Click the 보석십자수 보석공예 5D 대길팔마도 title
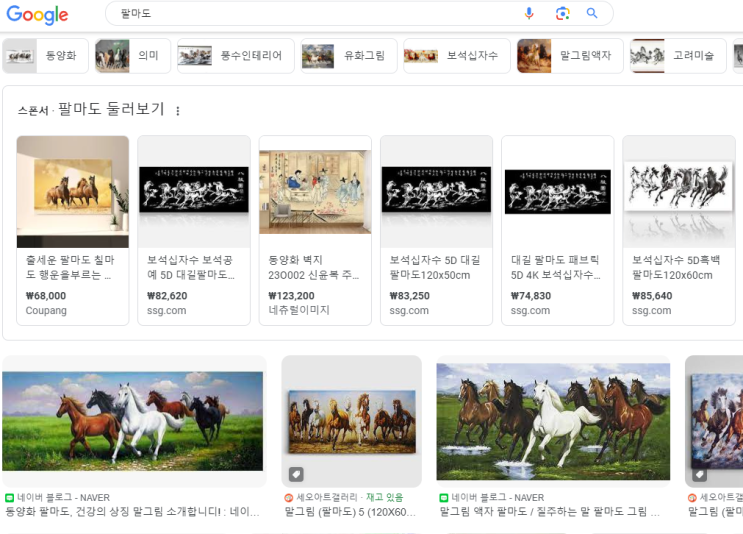This screenshot has width=743, height=534. [190, 267]
